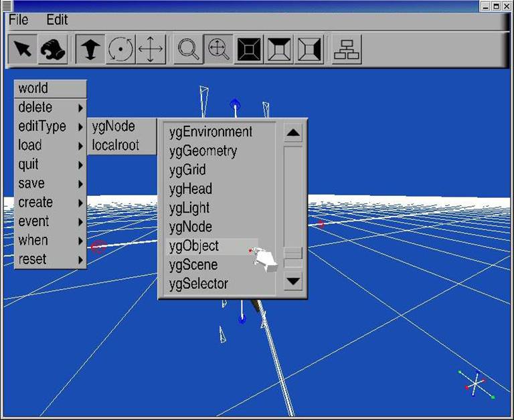
Task: Click the world menu header
Action: click(x=50, y=88)
